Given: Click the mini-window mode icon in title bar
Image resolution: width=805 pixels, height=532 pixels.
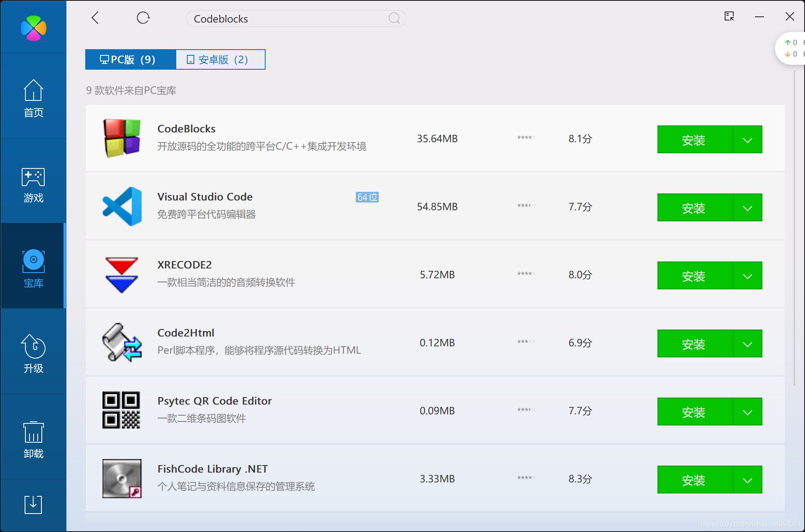Looking at the screenshot, I should pos(729,16).
